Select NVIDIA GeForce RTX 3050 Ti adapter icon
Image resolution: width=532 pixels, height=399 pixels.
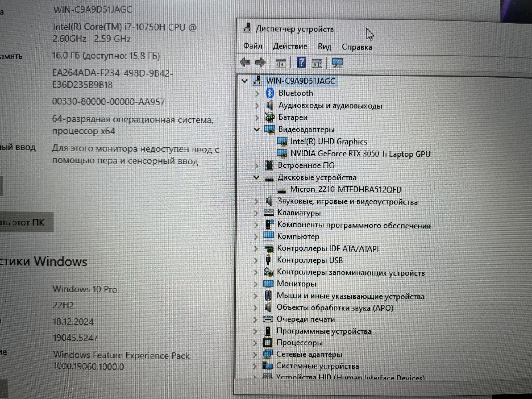pyautogui.click(x=282, y=154)
